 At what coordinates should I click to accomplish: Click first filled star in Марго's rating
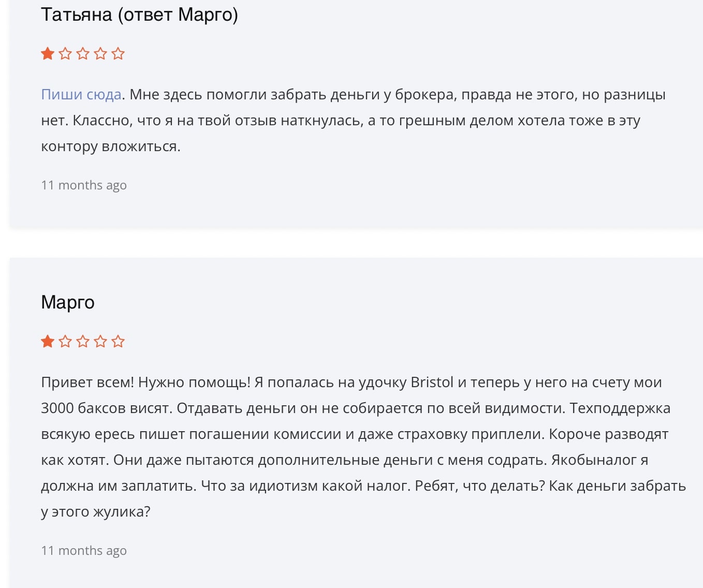pos(48,341)
